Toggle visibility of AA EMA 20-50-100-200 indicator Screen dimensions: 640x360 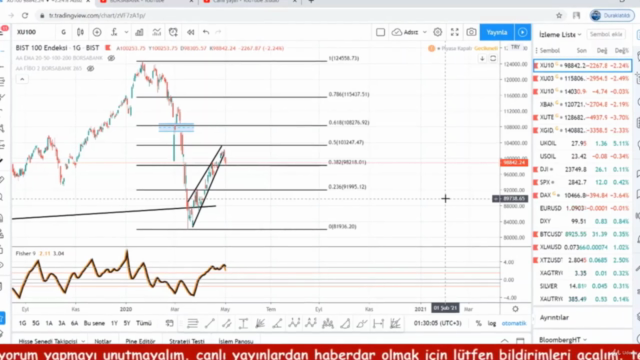[111, 58]
